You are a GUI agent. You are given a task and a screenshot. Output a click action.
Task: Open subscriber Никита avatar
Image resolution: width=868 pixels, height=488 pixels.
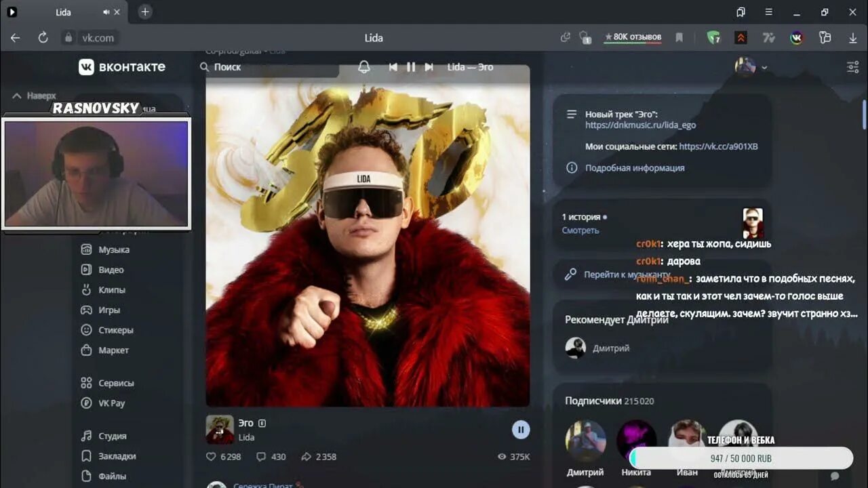click(x=636, y=441)
